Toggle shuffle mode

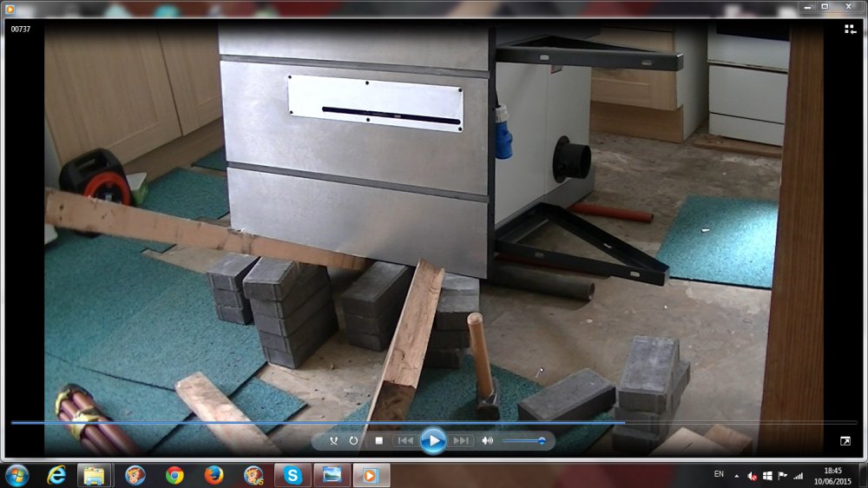point(333,441)
